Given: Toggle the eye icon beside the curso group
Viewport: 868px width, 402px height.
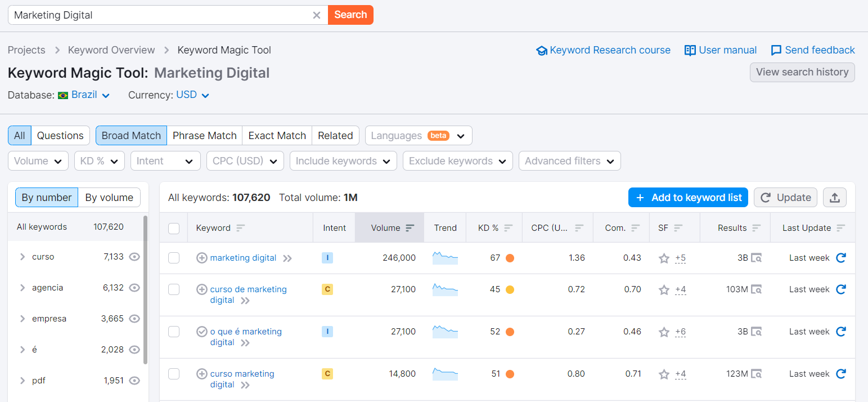Looking at the screenshot, I should [134, 256].
